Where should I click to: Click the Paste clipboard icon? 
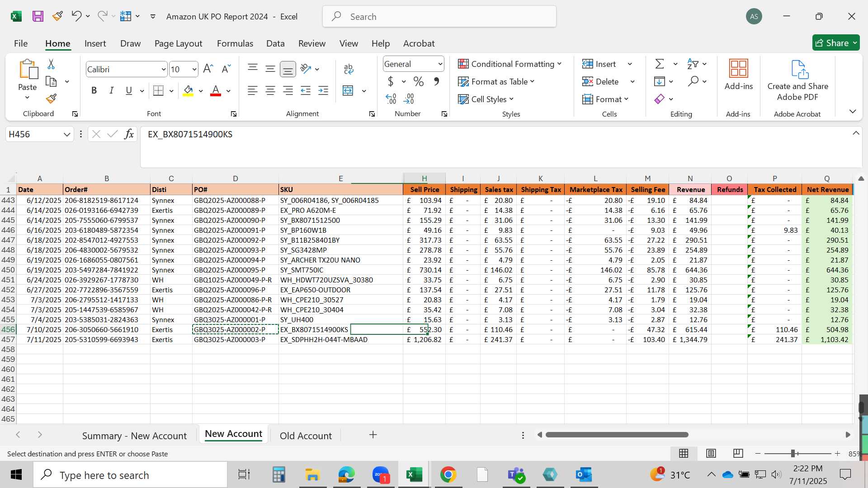point(28,69)
